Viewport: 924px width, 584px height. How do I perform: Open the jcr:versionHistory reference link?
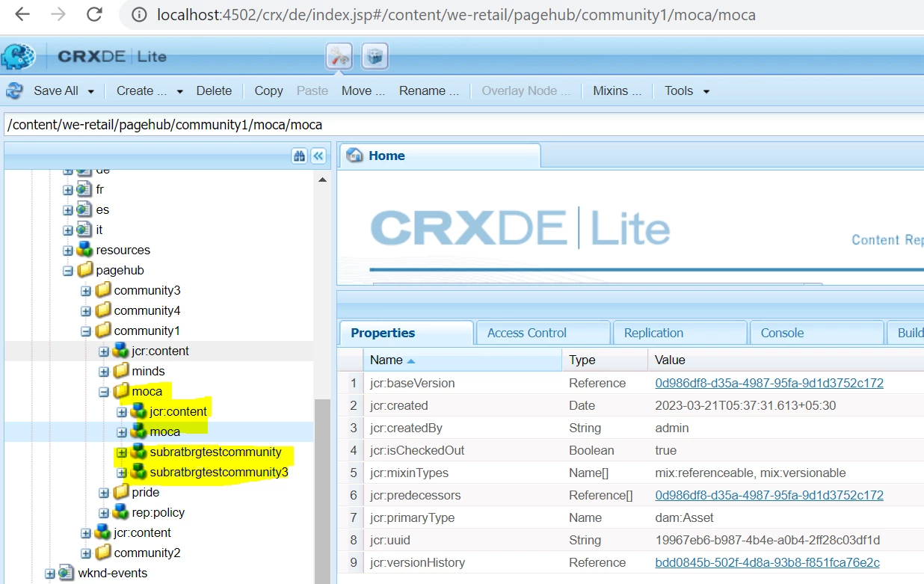click(x=767, y=562)
